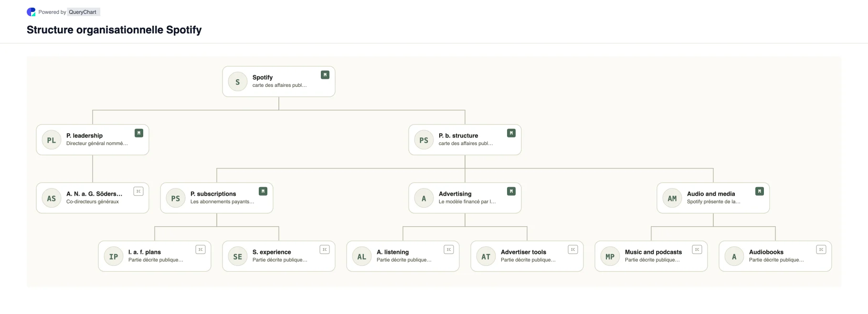868x314 pixels.
Task: Select the Music and podcasts node card
Action: (651, 256)
